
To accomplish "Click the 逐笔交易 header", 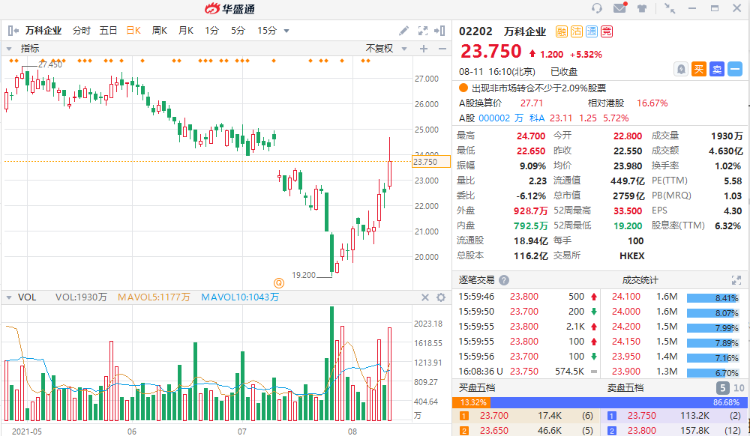I will (477, 280).
